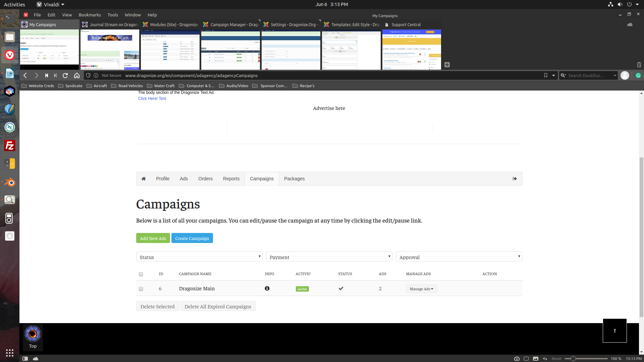Click the scroll-to-top arrow button
This screenshot has width=644, height=362.
[614, 330]
